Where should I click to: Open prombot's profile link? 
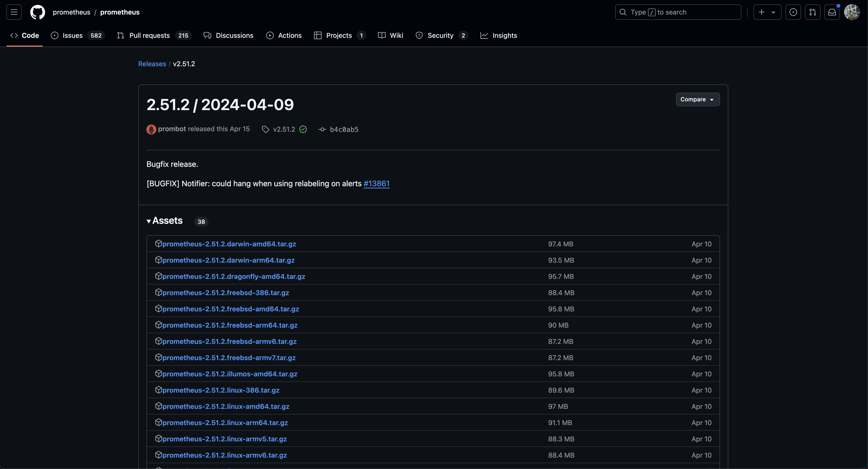172,129
